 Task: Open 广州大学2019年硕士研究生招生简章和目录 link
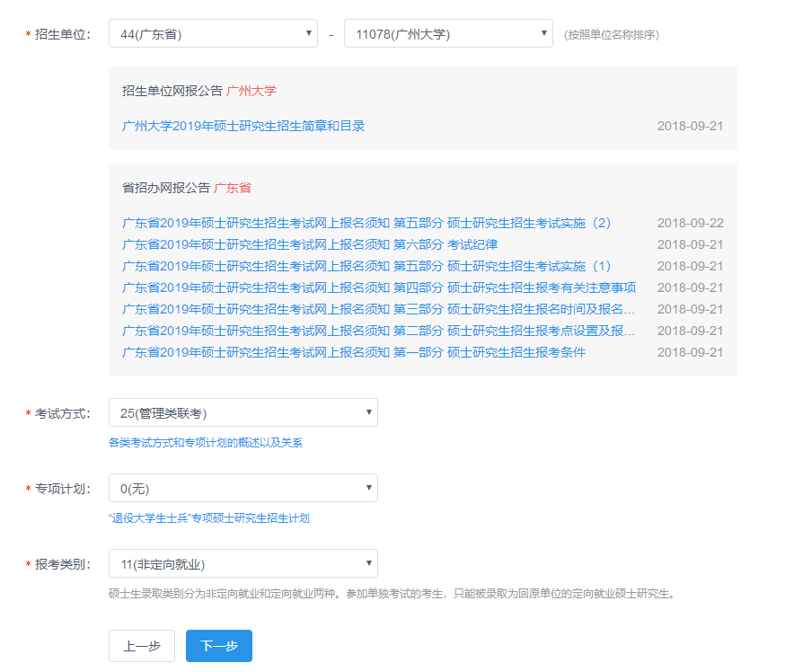point(243,126)
